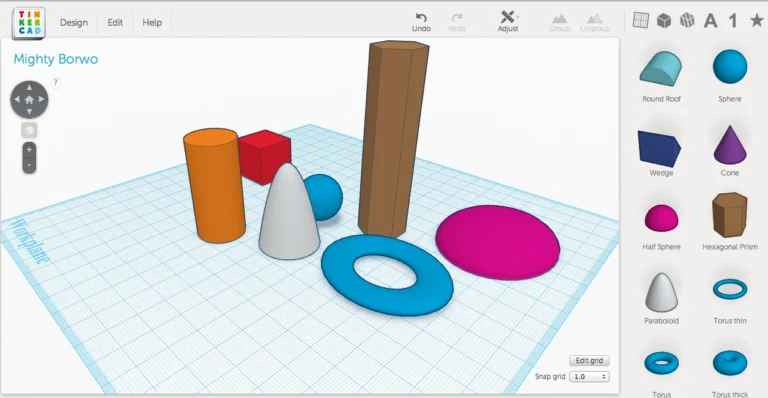Click the Ungroup button
Viewport: 768px width, 398px height.
click(x=595, y=23)
